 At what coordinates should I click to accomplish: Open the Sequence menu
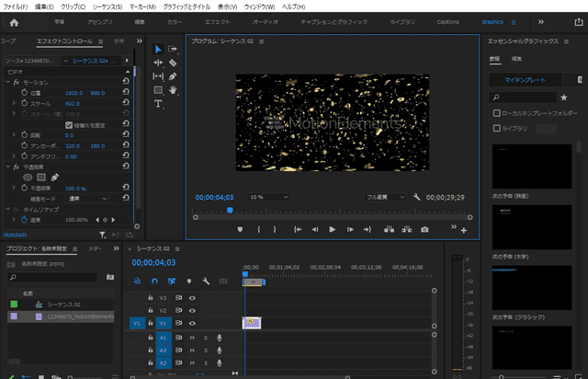pyautogui.click(x=107, y=6)
